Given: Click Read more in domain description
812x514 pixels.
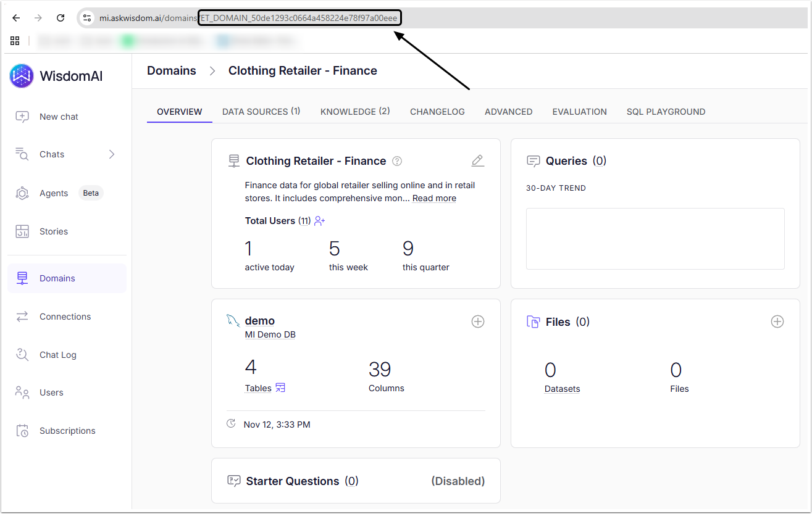Looking at the screenshot, I should [434, 199].
